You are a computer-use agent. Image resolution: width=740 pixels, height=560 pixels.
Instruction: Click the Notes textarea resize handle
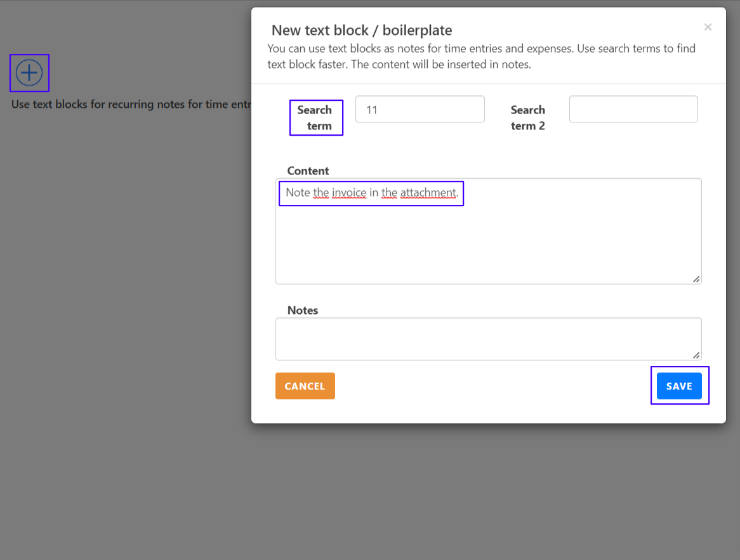tap(696, 355)
